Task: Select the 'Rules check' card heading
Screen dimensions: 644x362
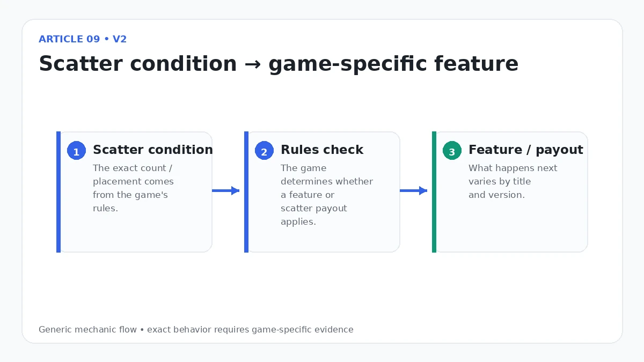Action: click(x=322, y=150)
